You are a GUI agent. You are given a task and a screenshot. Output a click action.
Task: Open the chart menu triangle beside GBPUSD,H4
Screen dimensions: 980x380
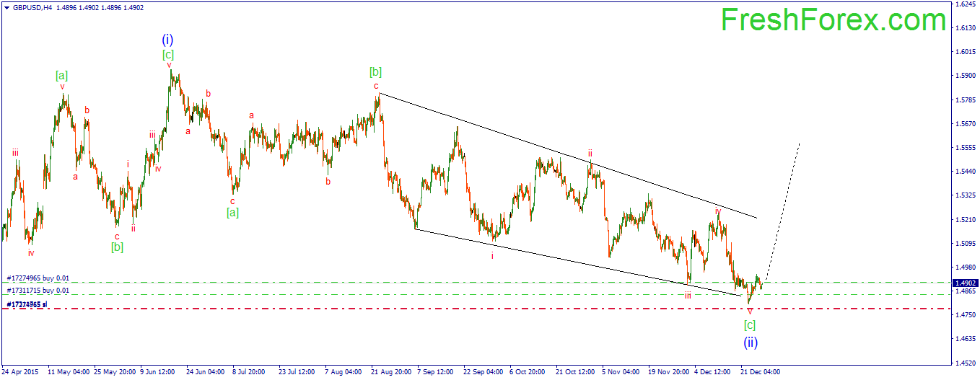pos(6,6)
